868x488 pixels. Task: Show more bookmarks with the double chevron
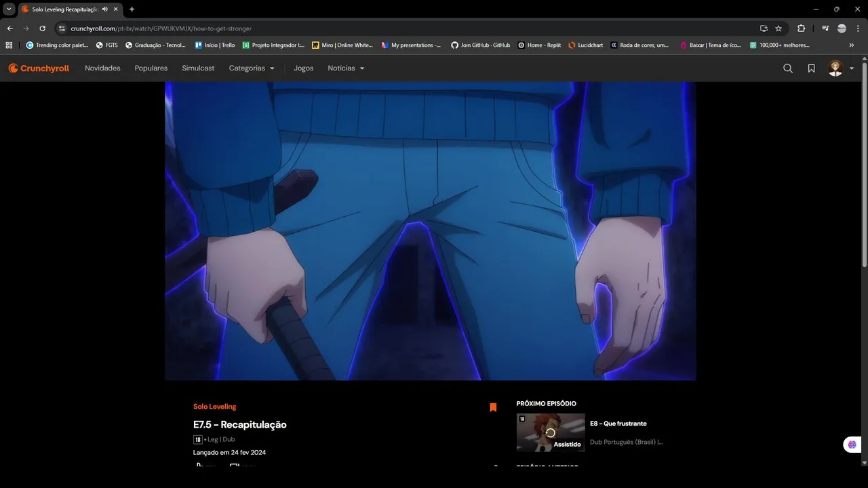852,45
